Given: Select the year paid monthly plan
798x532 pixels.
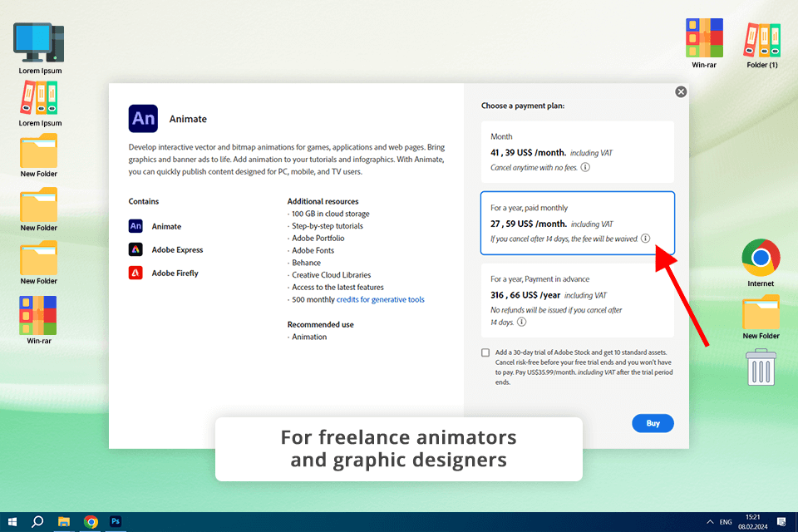Looking at the screenshot, I should coord(578,223).
